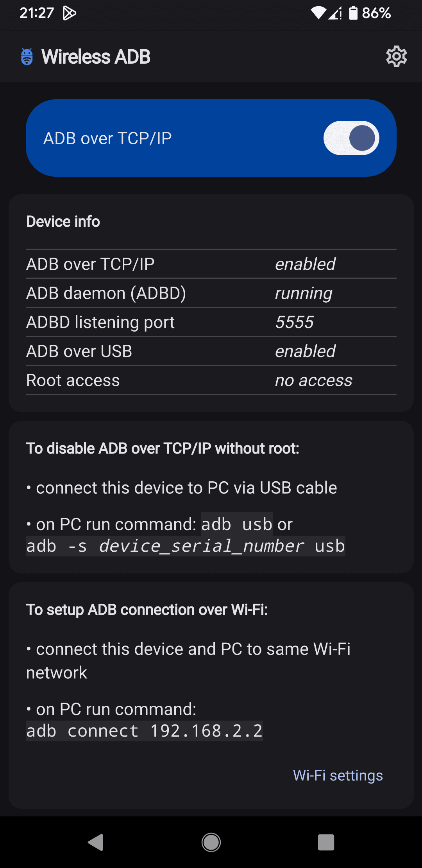Tap the ADB over TCP/IP card label
Image resolution: width=422 pixels, height=868 pixels.
point(107,138)
